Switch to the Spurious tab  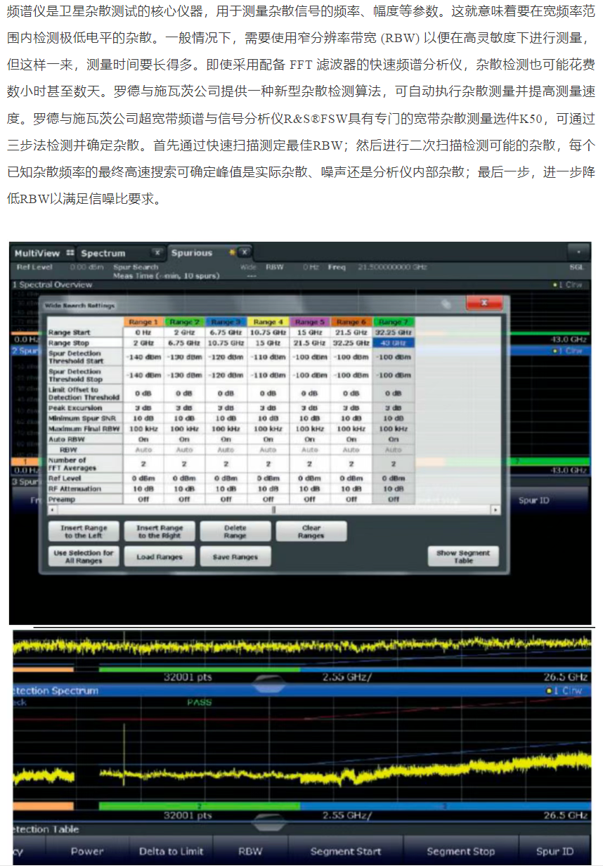pyautogui.click(x=192, y=253)
